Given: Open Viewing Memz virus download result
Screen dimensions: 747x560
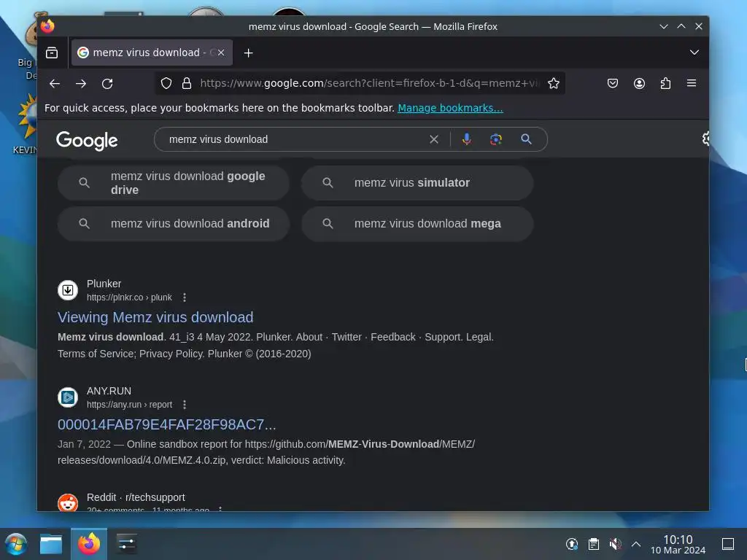Looking at the screenshot, I should point(155,317).
